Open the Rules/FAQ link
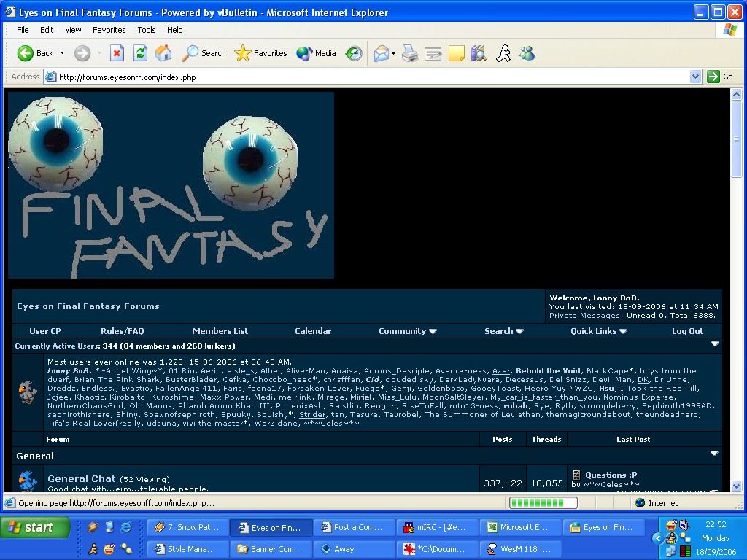Viewport: 747px width, 560px height. pos(123,331)
